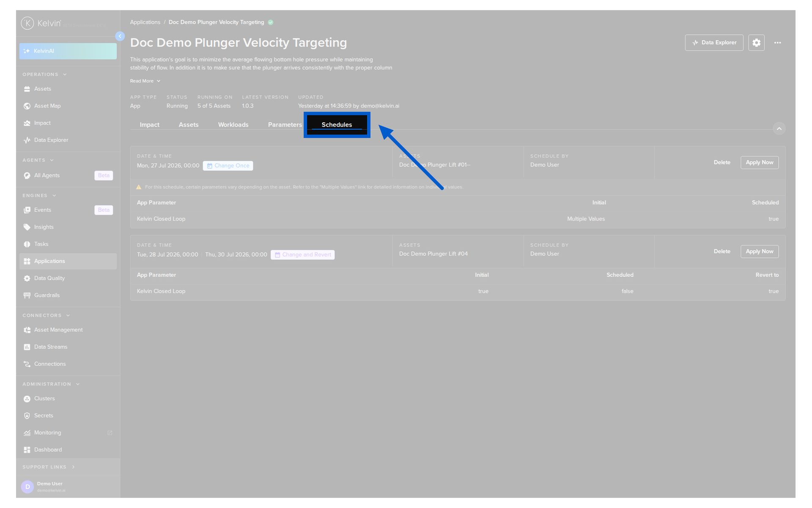Viewport: 812px width, 508px height.
Task: Expand description with Read More
Action: click(145, 81)
